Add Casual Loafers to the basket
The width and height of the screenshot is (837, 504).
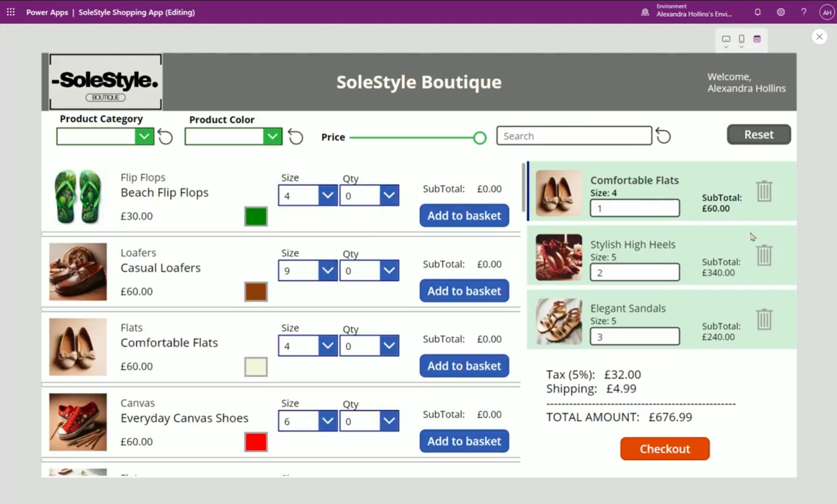coord(463,291)
